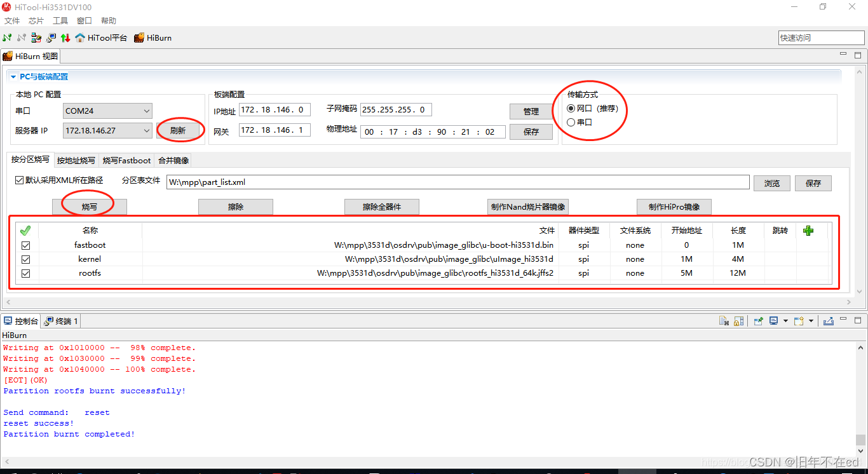Click the 子网掩码 subnet mask field

396,110
